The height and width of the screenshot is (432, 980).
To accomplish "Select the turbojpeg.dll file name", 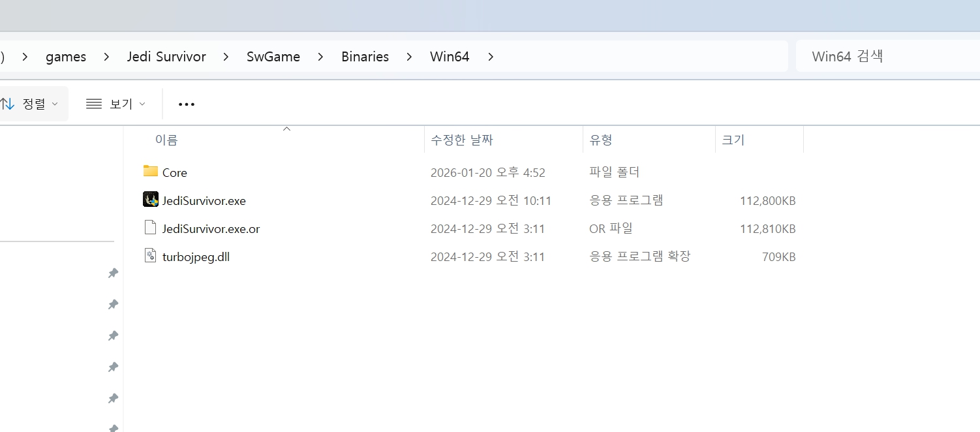I will 196,257.
